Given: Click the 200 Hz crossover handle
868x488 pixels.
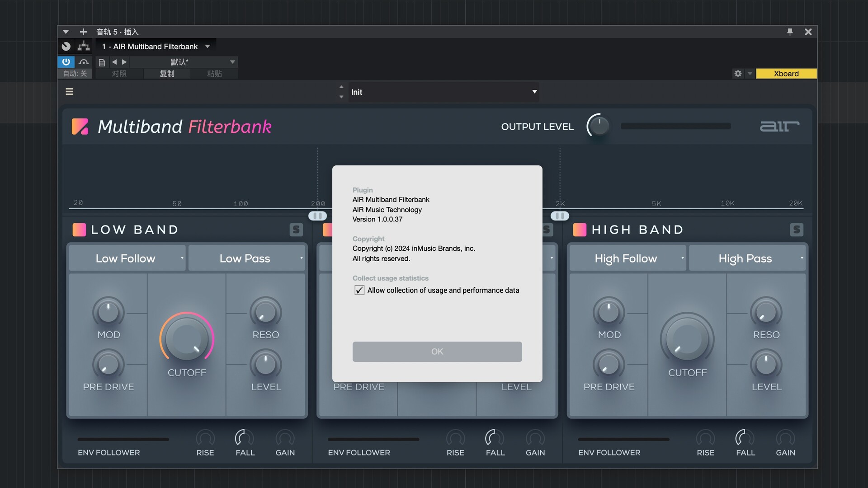Looking at the screenshot, I should 317,216.
